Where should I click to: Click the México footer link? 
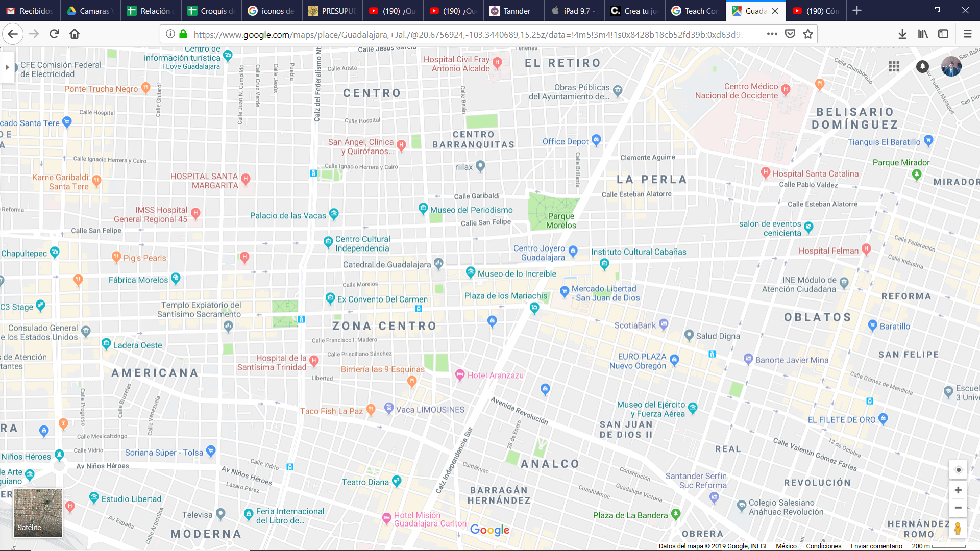pyautogui.click(x=786, y=546)
